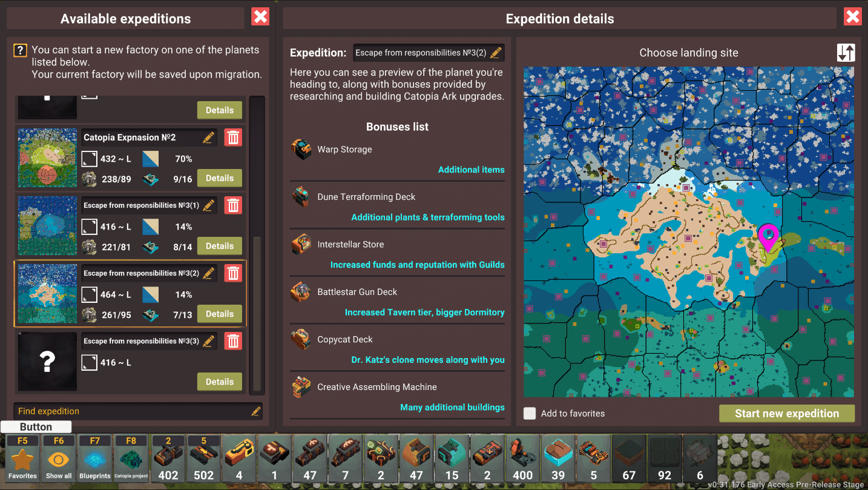This screenshot has height=490, width=868.
Task: Click the Warp Storage bonus entry
Action: [x=397, y=159]
